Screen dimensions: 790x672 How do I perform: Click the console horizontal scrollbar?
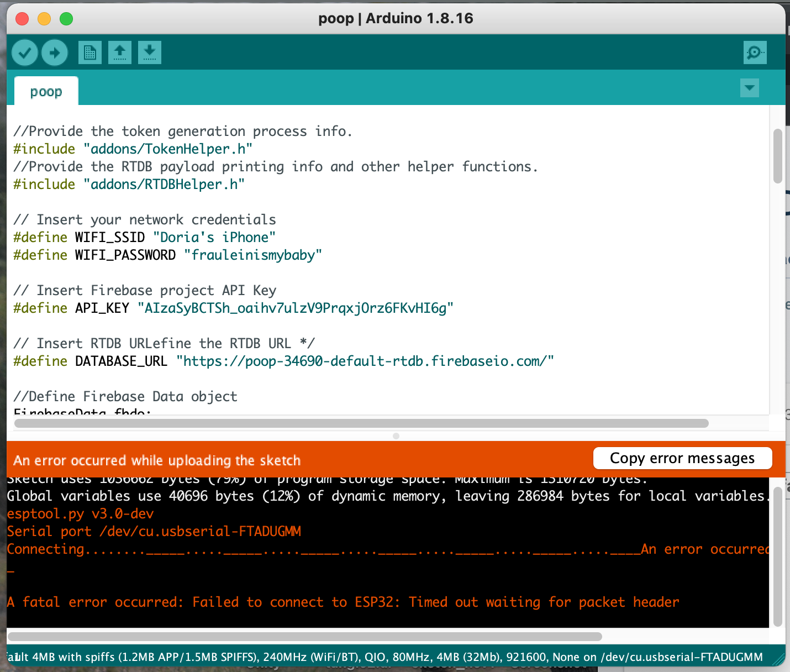point(304,636)
